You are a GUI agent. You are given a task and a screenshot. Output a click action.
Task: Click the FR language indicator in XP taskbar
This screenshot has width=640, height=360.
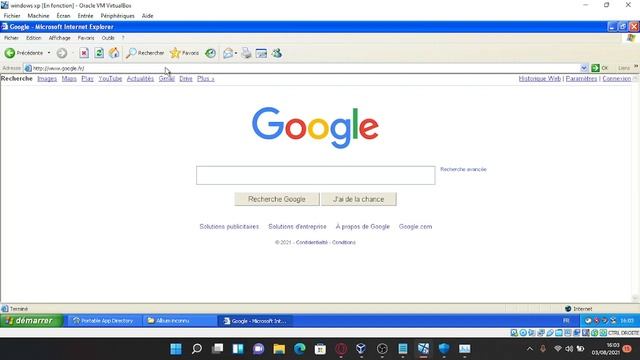[x=566, y=321]
